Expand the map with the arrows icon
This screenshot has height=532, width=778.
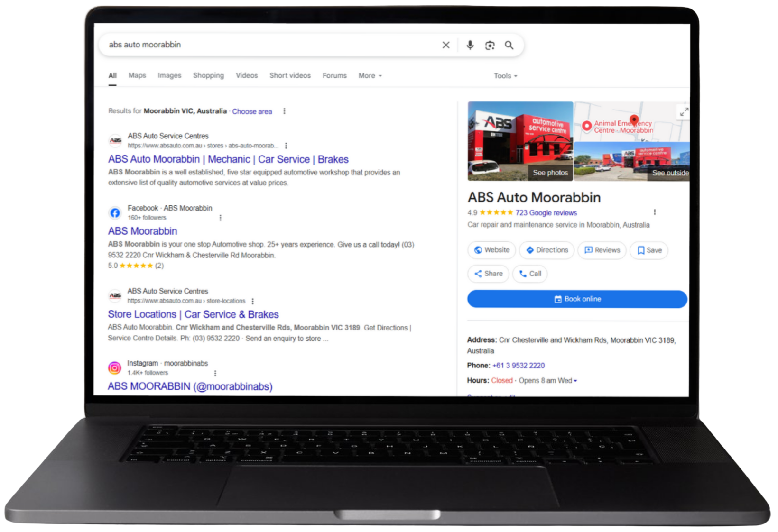(x=684, y=112)
